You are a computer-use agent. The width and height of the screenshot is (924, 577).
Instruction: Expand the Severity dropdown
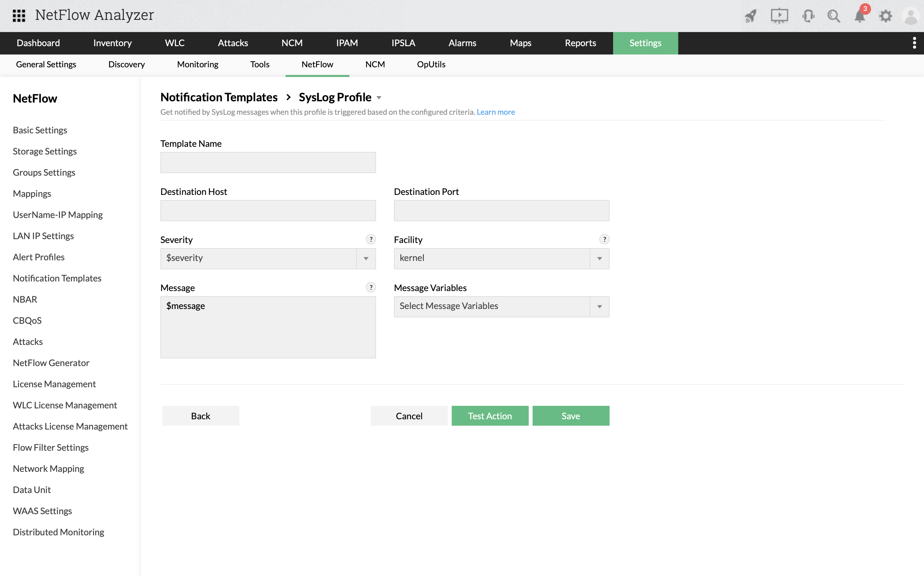366,258
